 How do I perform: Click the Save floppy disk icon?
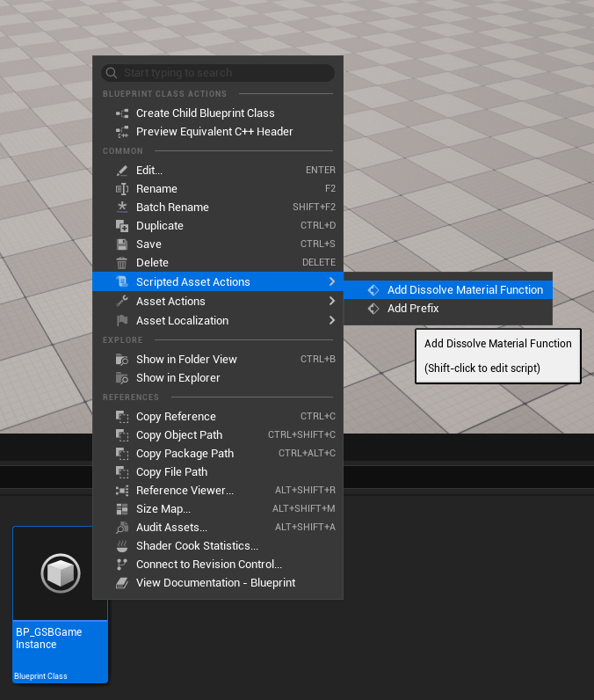click(x=122, y=244)
